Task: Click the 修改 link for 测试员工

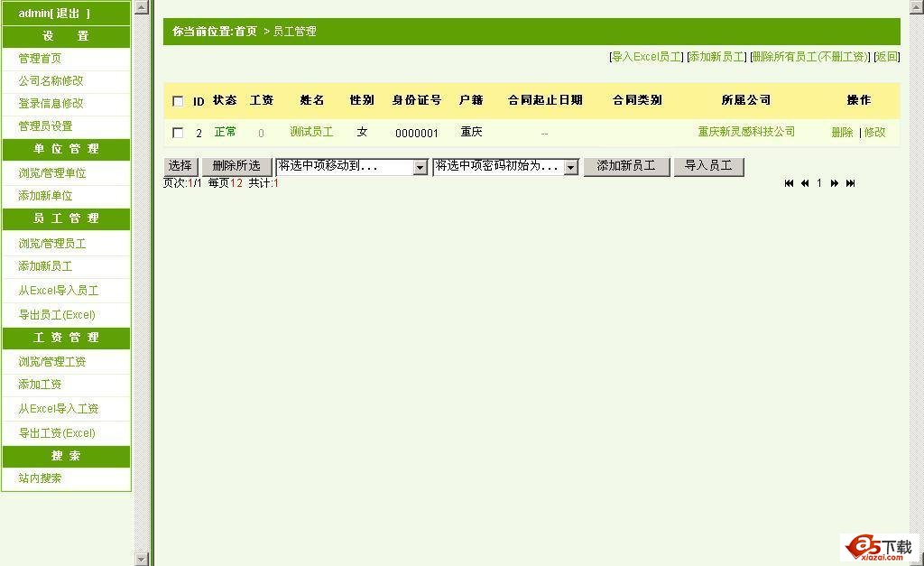Action: pos(875,131)
